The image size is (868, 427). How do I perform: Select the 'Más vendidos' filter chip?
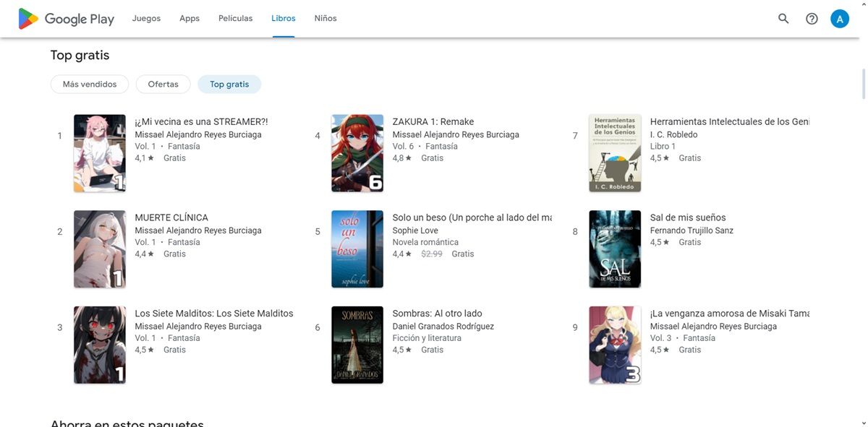(x=89, y=84)
